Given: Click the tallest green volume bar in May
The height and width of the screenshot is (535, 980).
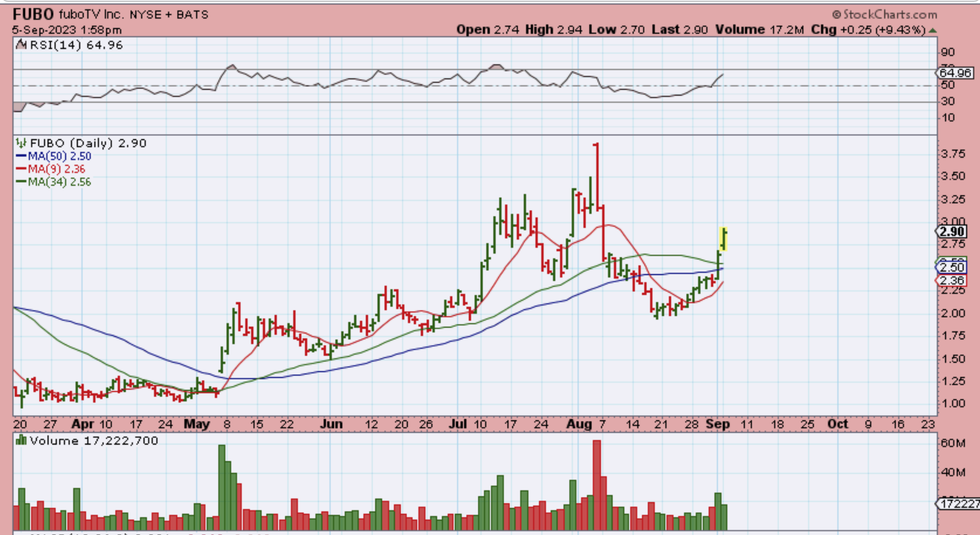Looking at the screenshot, I should click(222, 487).
